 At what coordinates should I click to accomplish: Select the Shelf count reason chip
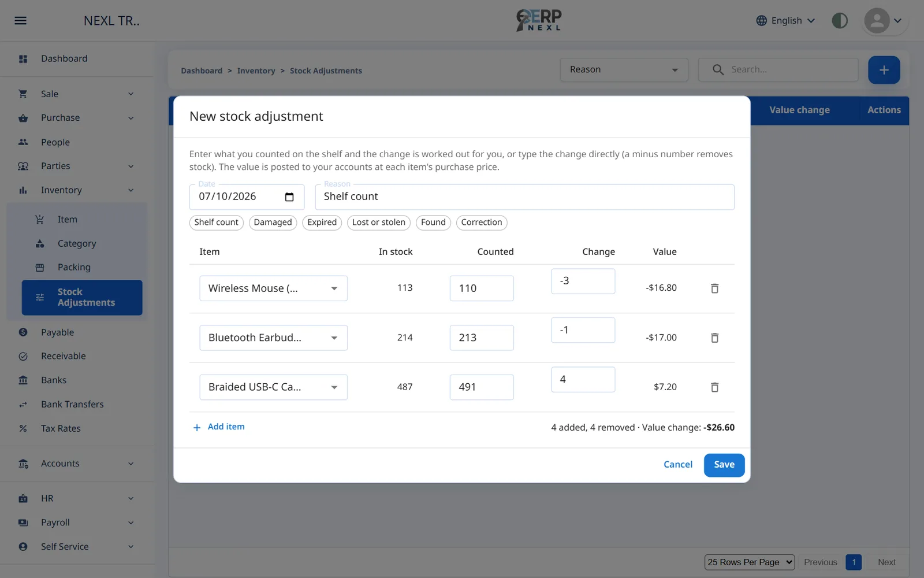pos(217,223)
